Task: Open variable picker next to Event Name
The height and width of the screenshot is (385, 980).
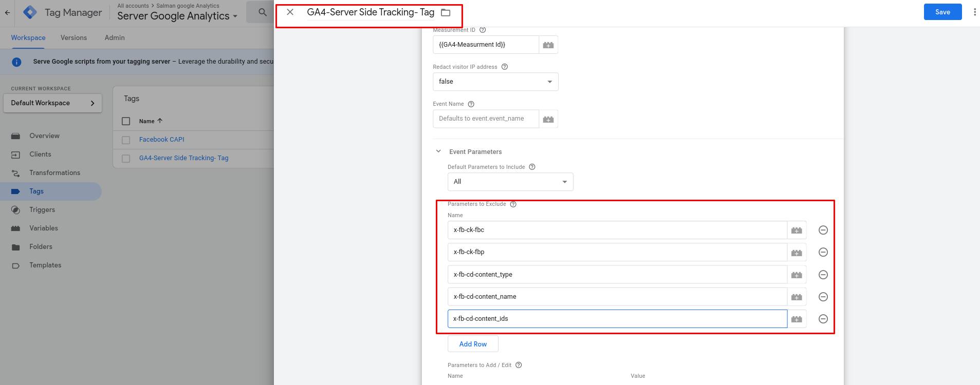Action: point(548,119)
